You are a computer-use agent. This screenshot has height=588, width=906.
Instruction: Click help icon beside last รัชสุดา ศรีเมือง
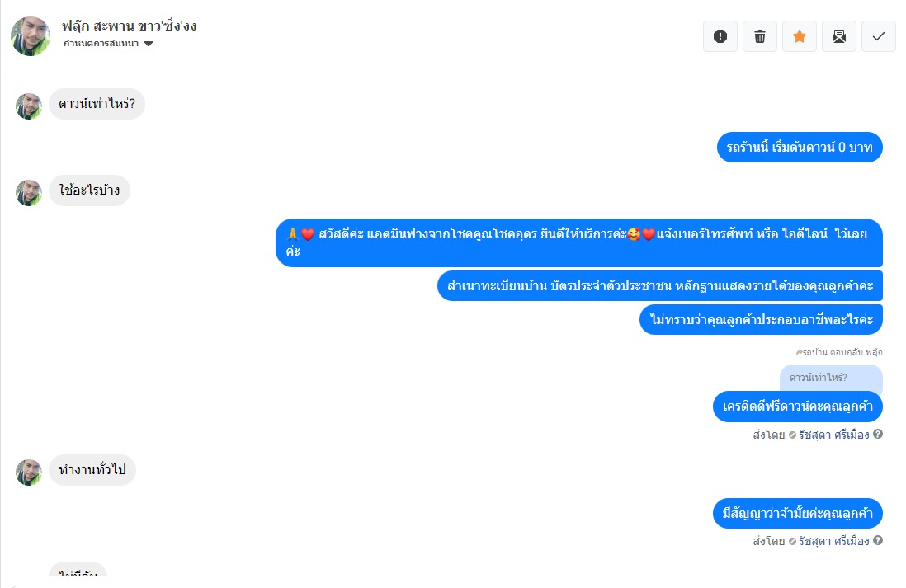tap(878, 541)
